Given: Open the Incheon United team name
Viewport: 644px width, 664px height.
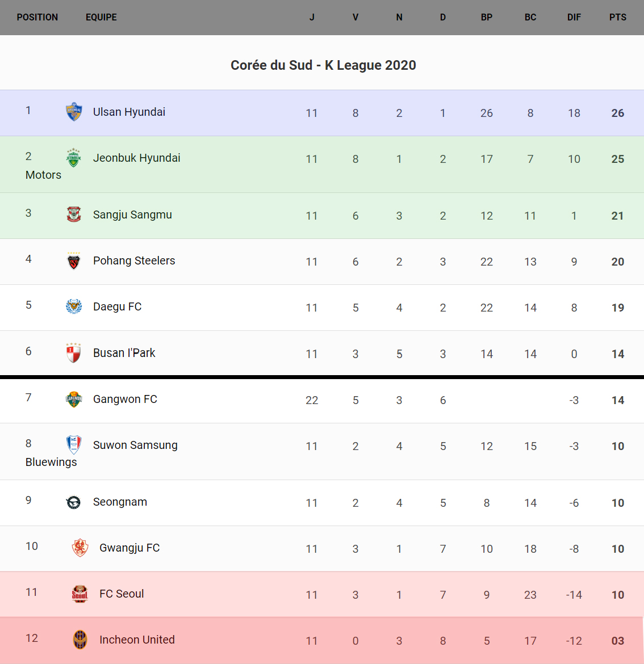Looking at the screenshot, I should [x=137, y=640].
